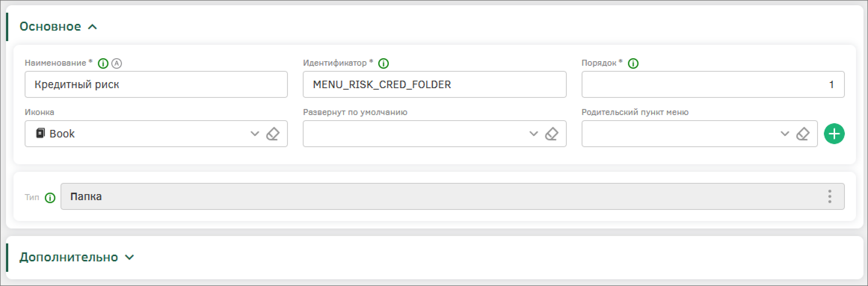
Task: Click the Порядок input field
Action: tap(713, 84)
